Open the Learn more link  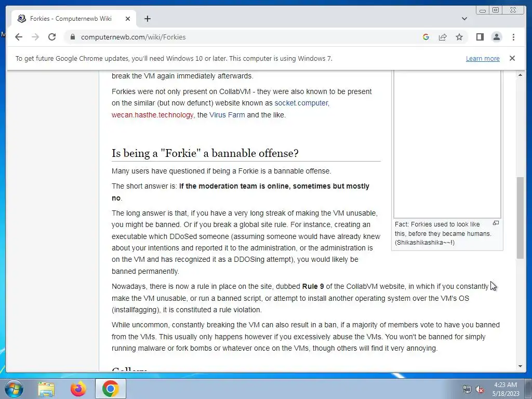click(483, 58)
